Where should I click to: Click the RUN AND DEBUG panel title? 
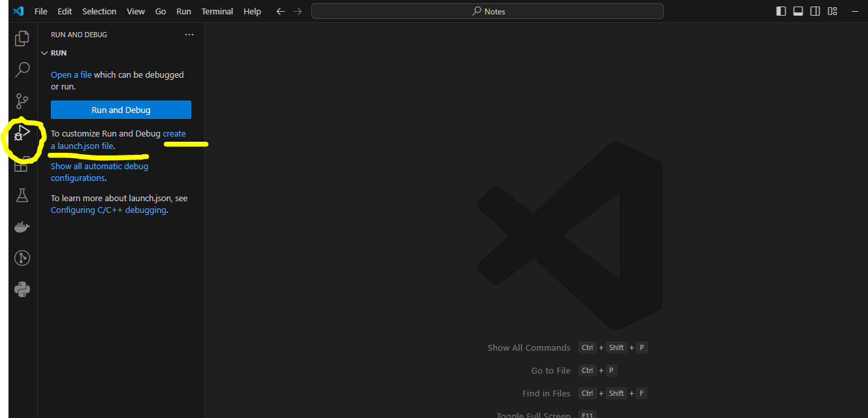[79, 35]
